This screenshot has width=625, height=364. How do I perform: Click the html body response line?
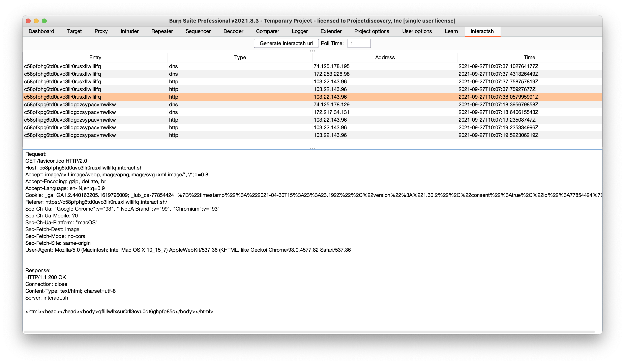[x=119, y=312]
